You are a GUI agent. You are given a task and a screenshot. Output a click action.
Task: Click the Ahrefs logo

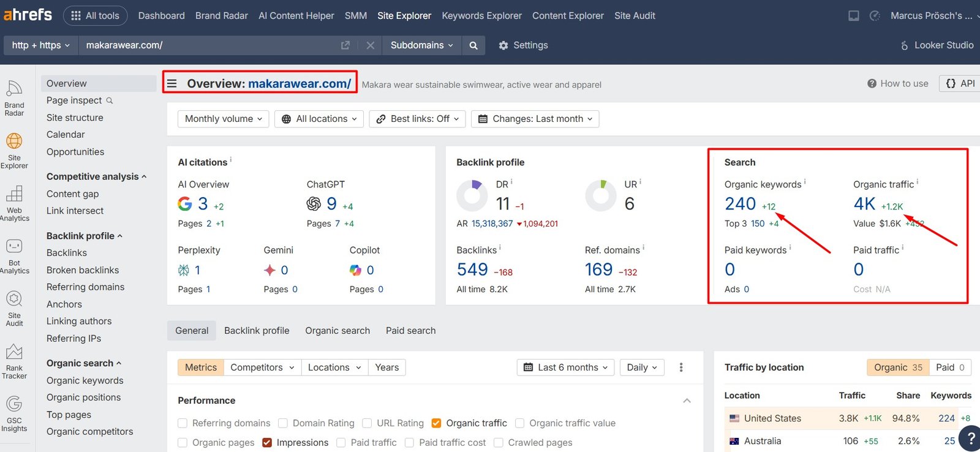click(x=28, y=15)
